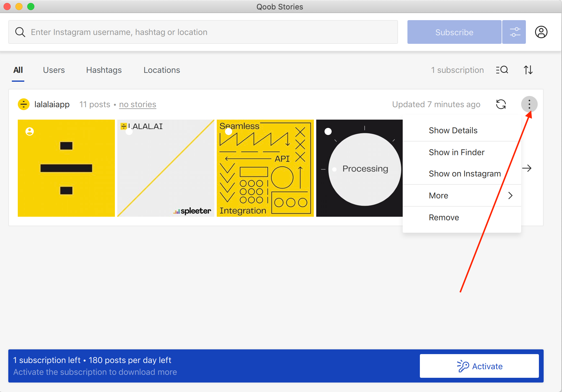Image resolution: width=562 pixels, height=392 pixels.
Task: Choose Show in Finder
Action: (462, 152)
